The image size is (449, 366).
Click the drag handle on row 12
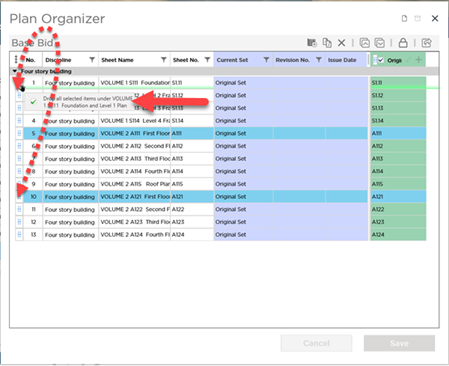(x=19, y=222)
